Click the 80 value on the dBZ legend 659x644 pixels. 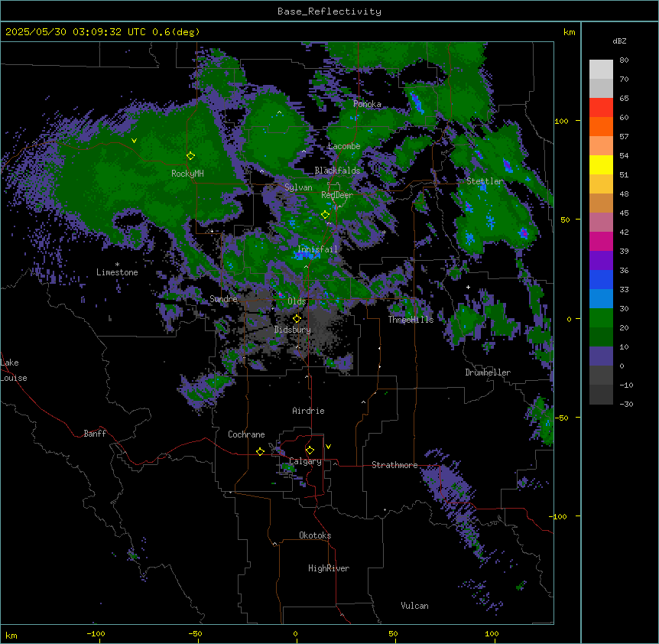click(624, 60)
